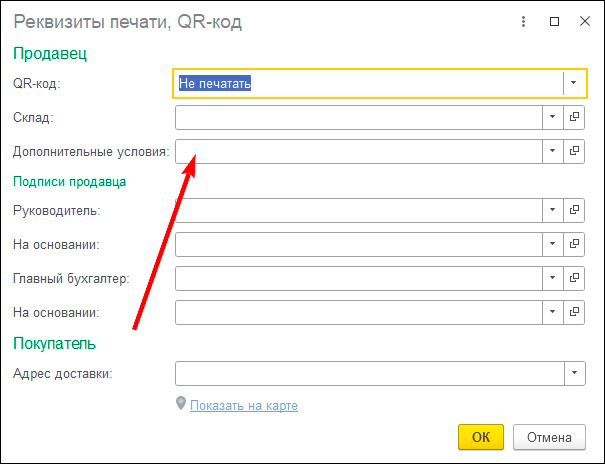Click the map pin icon near Показать на карте
The width and height of the screenshot is (605, 464).
click(181, 404)
